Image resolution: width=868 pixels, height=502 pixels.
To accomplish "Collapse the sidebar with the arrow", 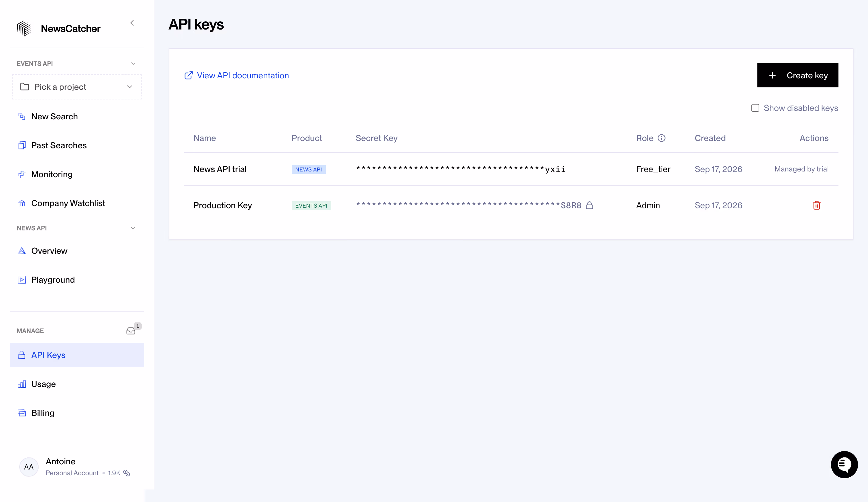I will coord(132,23).
